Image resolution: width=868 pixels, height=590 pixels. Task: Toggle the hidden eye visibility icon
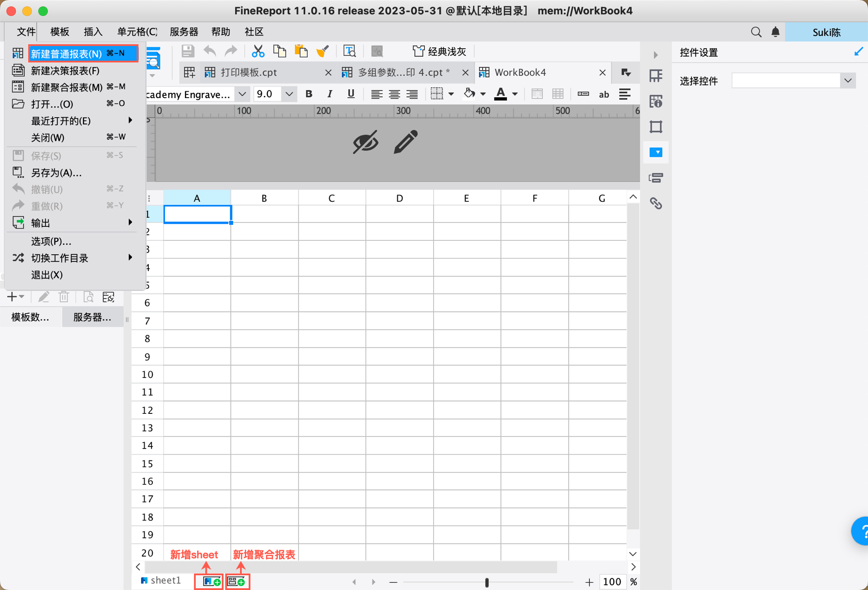point(365,142)
